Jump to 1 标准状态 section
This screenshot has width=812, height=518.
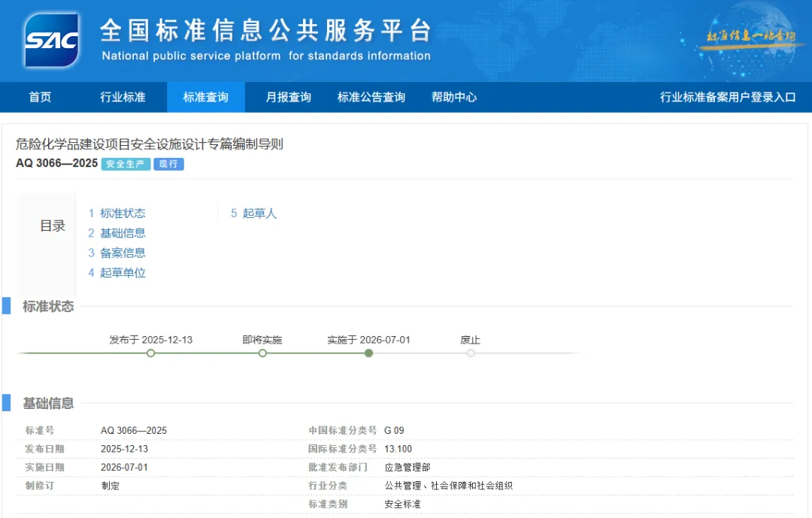point(117,214)
